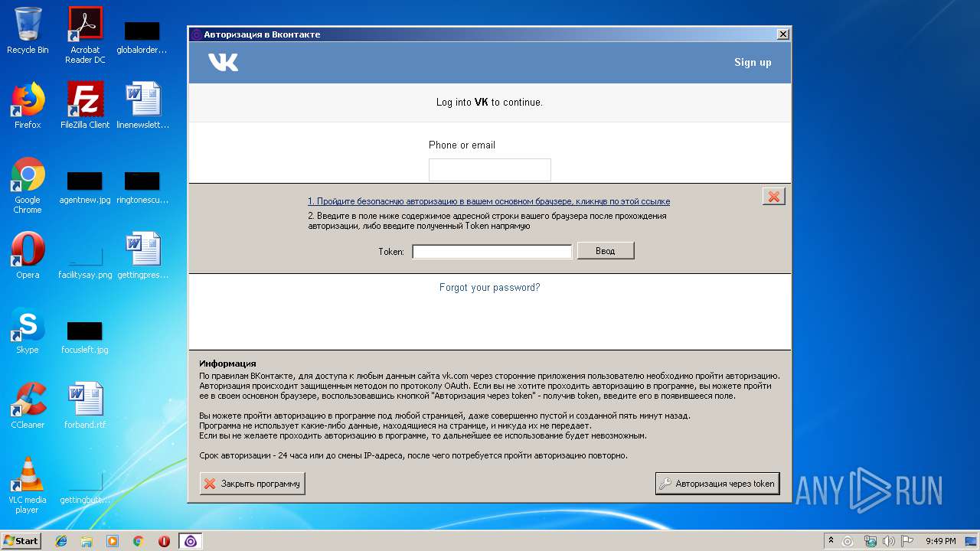Open forband.rtf document on desktop
Image resolution: width=980 pixels, height=551 pixels.
point(85,406)
